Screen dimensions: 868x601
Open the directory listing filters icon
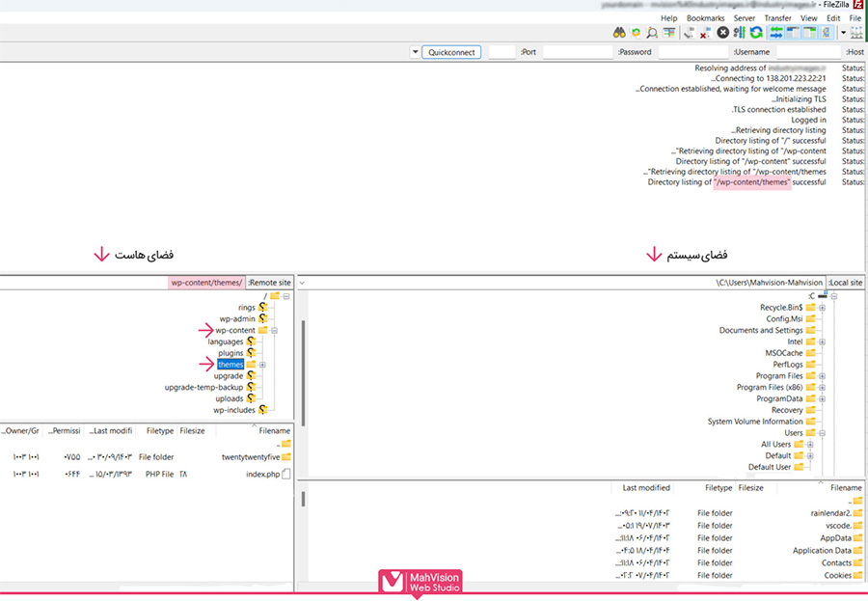(669, 33)
